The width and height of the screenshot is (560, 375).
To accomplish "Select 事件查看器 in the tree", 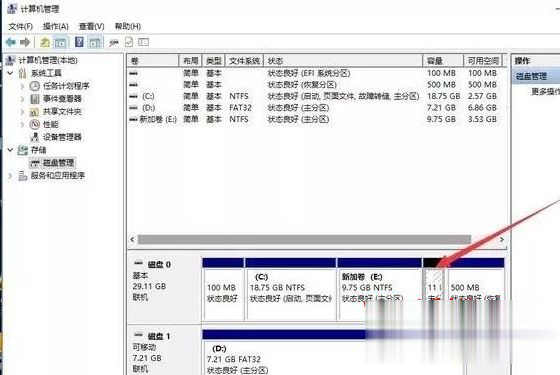I will pyautogui.click(x=62, y=99).
